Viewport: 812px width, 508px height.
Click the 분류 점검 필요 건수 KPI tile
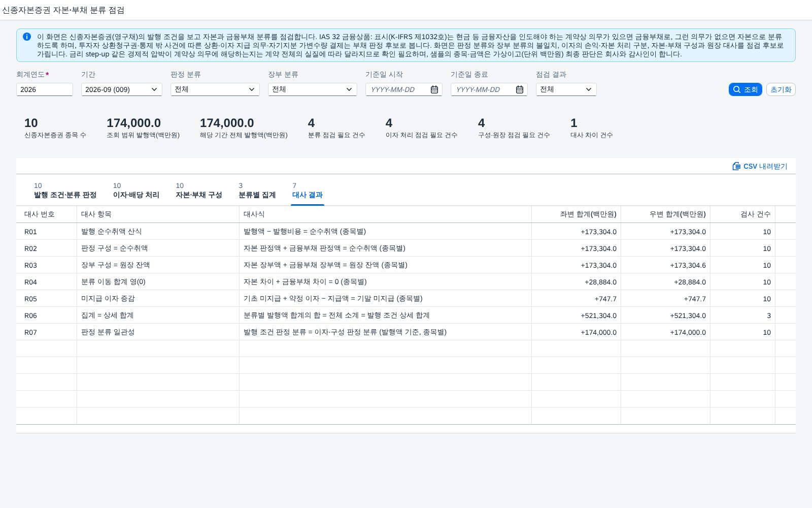pos(336,128)
